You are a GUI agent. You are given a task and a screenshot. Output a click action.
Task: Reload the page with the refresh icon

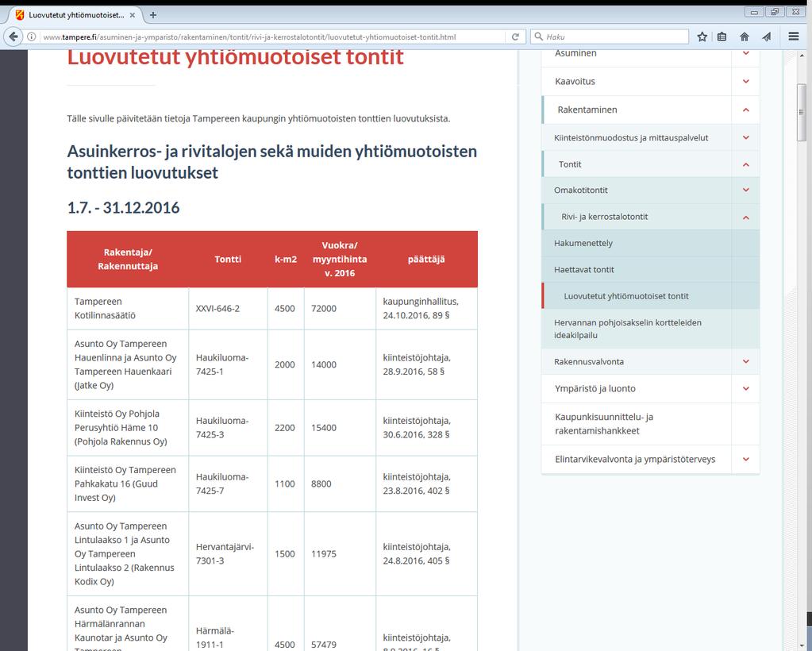(515, 37)
